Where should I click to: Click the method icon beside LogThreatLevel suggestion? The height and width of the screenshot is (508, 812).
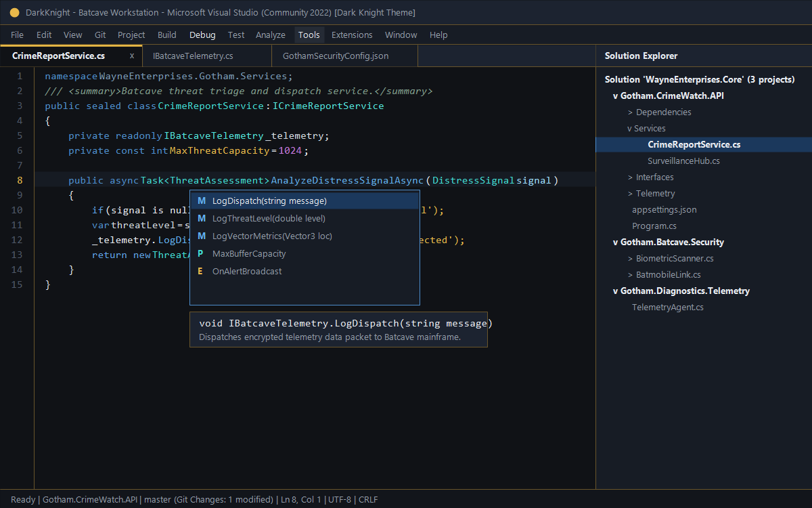[202, 219]
